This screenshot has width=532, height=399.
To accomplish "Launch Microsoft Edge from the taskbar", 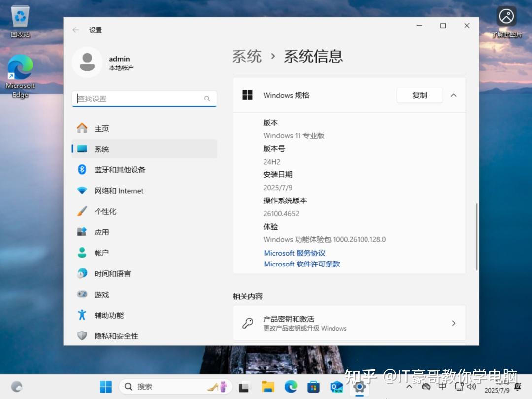I will click(x=291, y=387).
